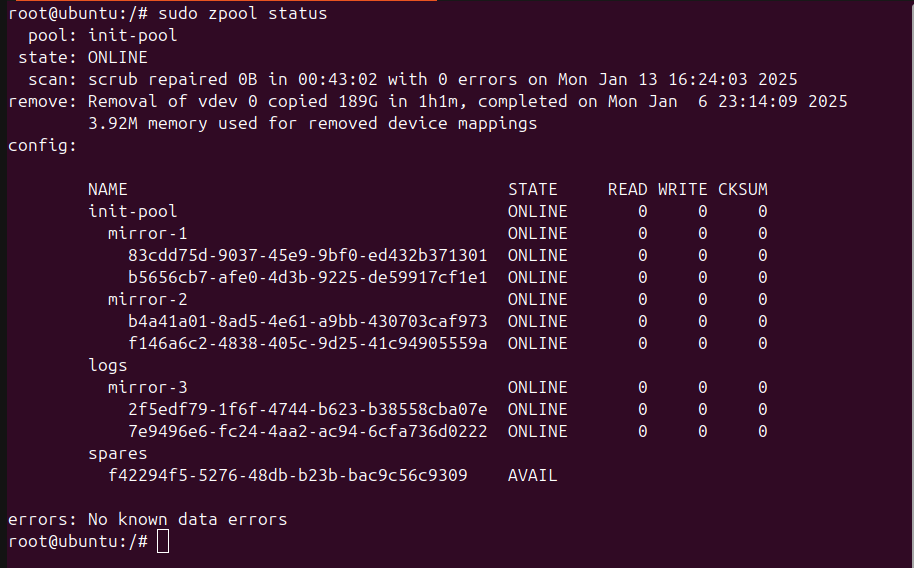Click the terminal cursor block at prompt
Viewport: 914px width, 568px height.
[163, 541]
